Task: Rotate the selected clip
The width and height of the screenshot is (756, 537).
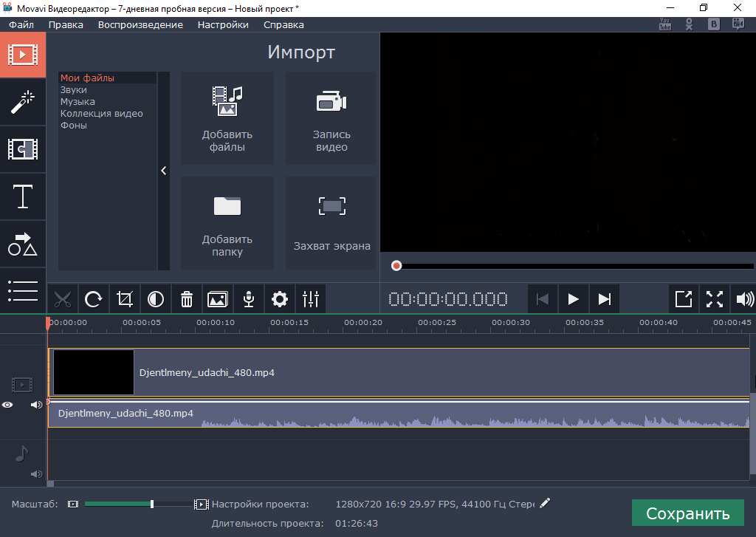Action: coord(94,299)
